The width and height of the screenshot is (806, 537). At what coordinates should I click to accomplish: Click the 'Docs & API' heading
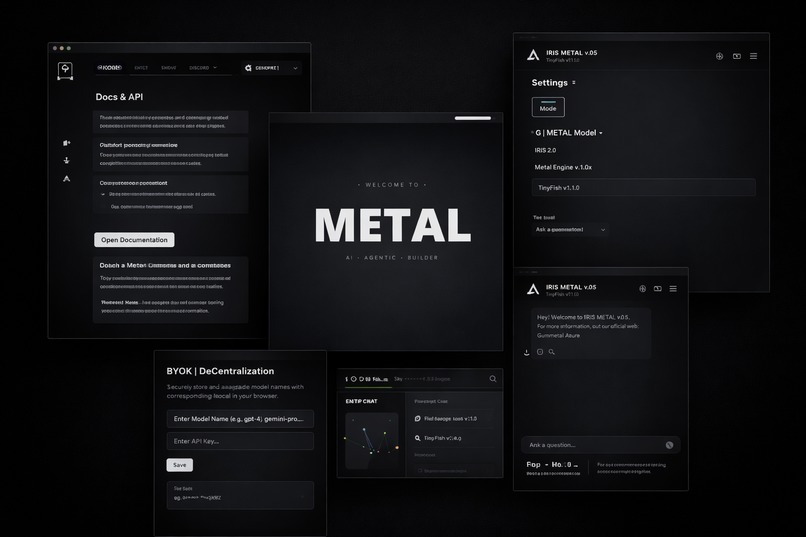click(119, 97)
